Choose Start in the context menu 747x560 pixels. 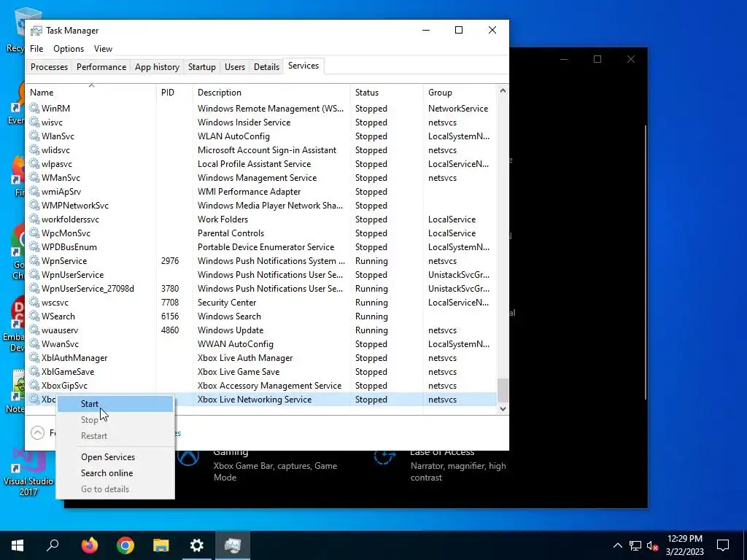(115, 404)
